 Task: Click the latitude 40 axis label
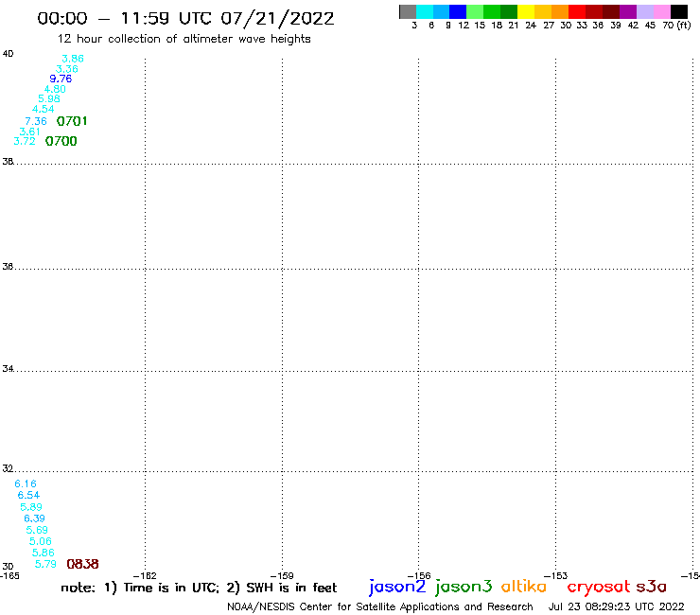[x=8, y=54]
